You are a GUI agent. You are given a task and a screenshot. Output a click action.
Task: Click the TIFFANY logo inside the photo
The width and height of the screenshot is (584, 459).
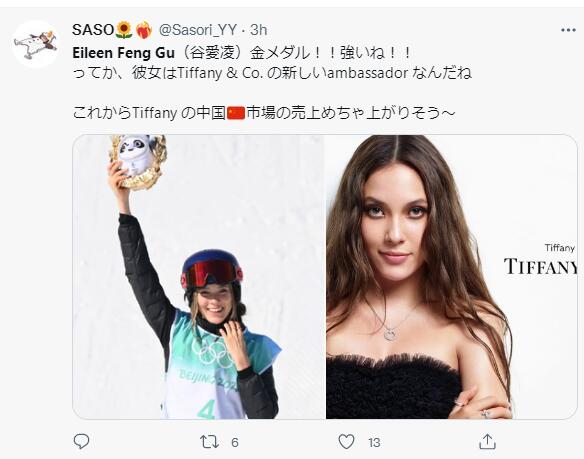coord(541,266)
